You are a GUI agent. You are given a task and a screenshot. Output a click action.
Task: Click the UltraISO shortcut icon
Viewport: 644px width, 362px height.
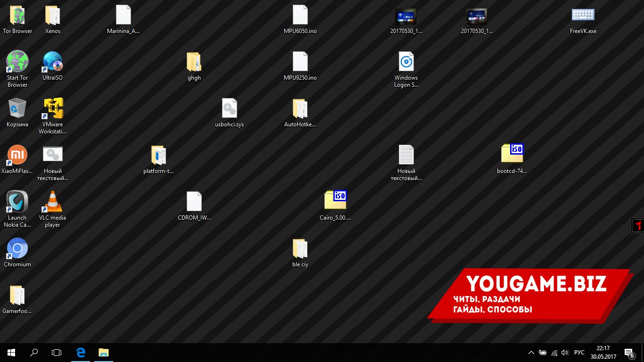coord(52,63)
